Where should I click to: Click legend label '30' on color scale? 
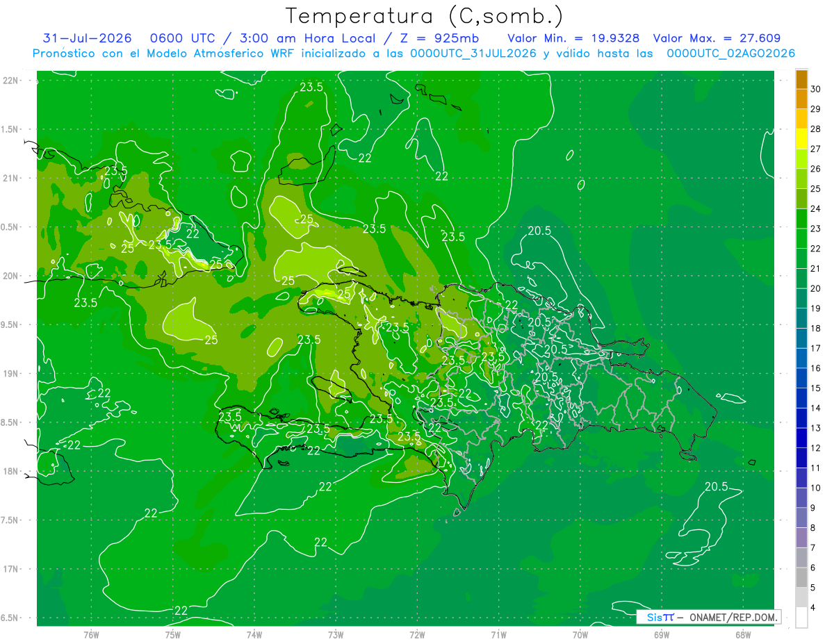816,89
